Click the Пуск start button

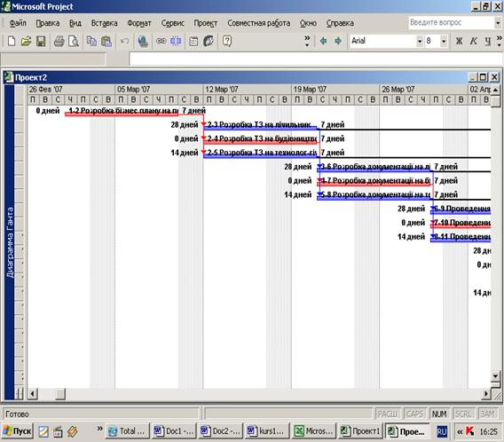pos(18,431)
